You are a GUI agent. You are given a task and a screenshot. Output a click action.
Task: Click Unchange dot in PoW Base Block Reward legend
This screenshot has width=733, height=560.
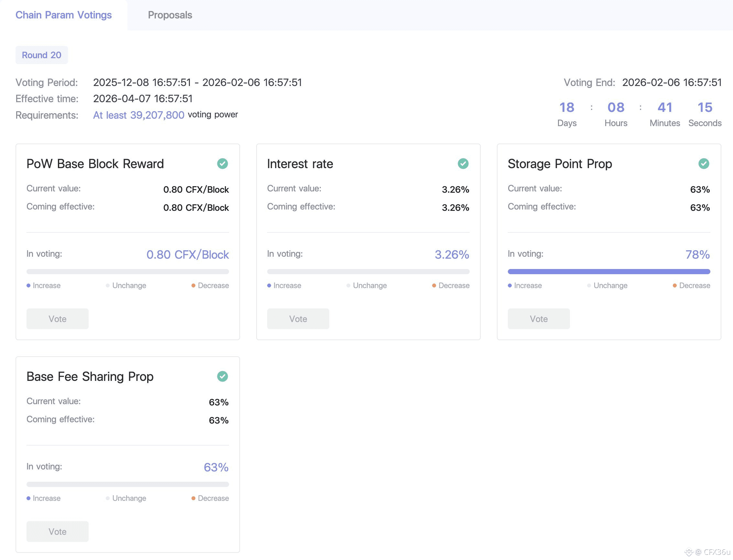pyautogui.click(x=108, y=286)
